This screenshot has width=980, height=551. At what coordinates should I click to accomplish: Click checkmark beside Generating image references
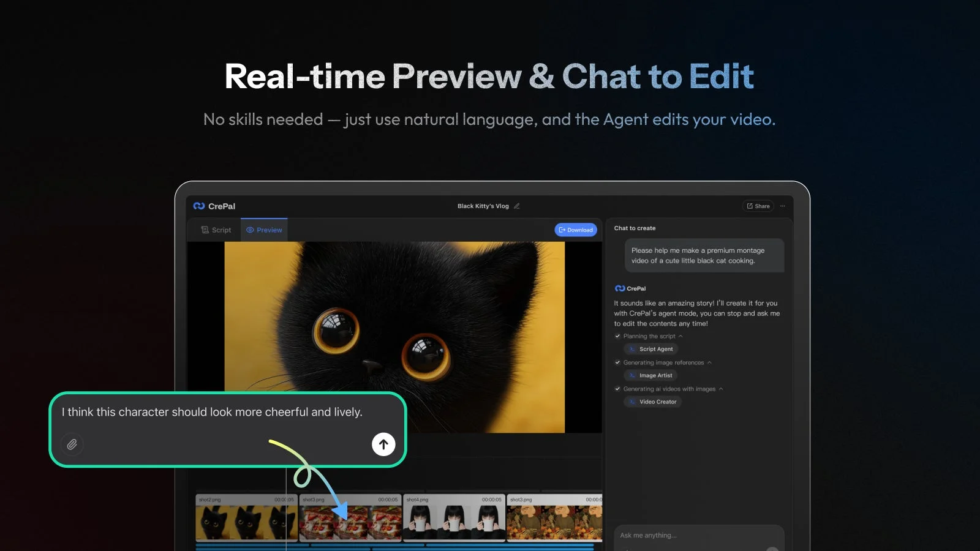point(617,362)
